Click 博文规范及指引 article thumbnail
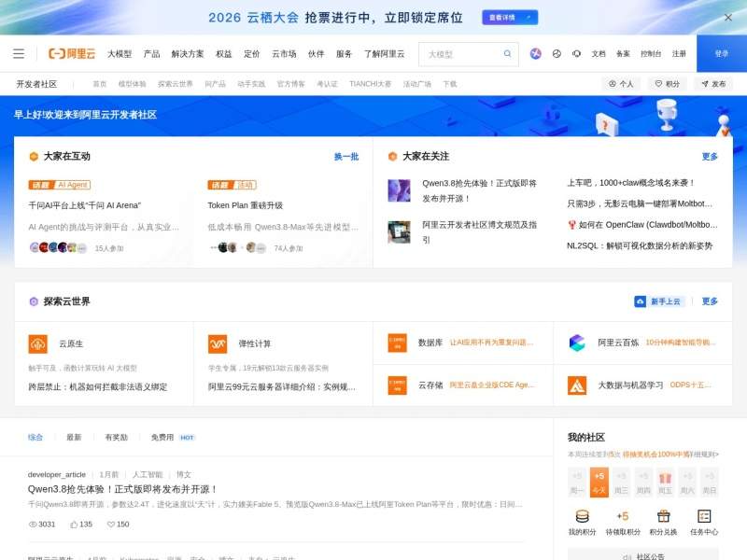 [x=400, y=231]
